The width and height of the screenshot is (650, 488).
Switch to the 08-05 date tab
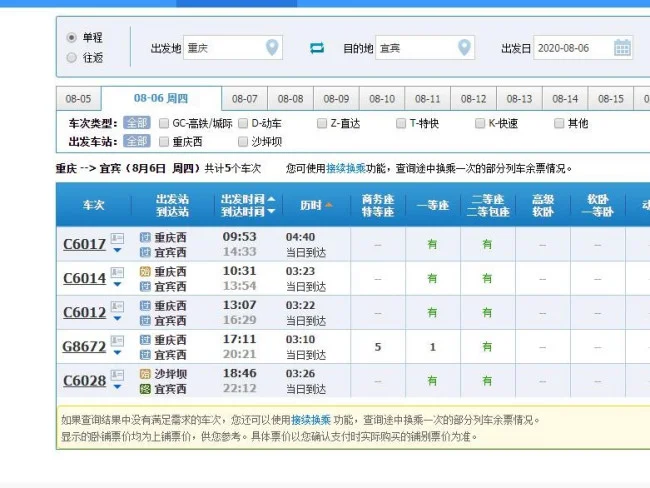coord(78,99)
